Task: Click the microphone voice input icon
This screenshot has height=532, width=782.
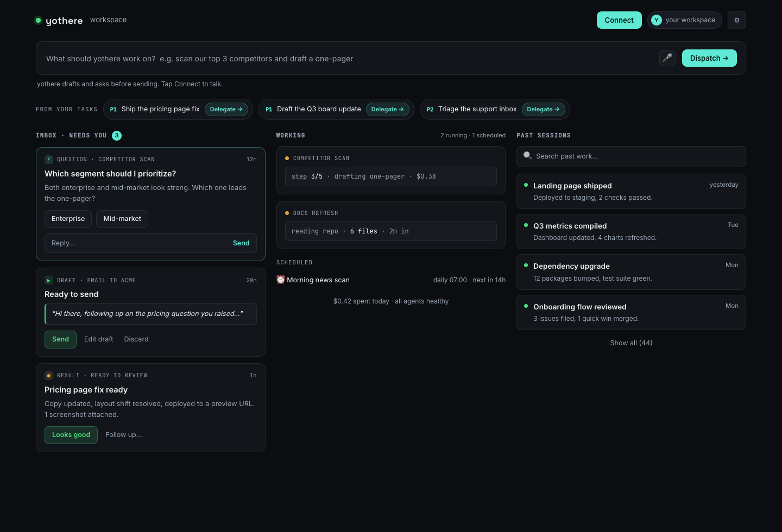Action: coord(667,58)
